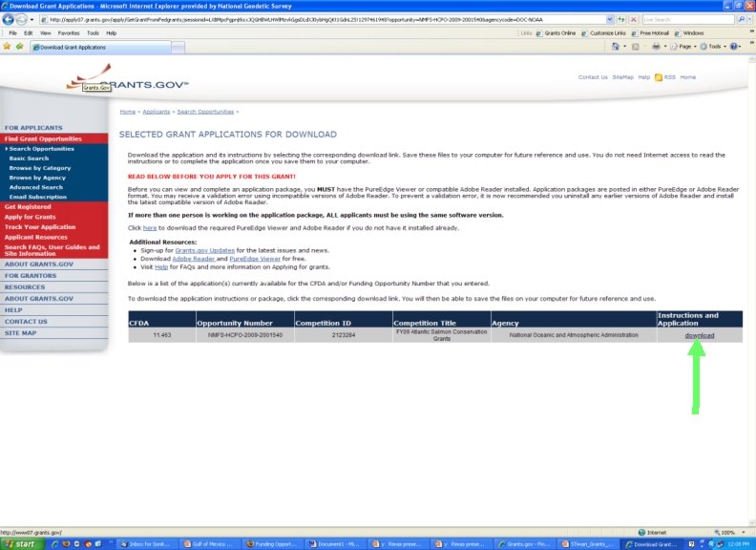The width and height of the screenshot is (756, 550).
Task: Open the Help menu in menu bar
Action: (112, 33)
